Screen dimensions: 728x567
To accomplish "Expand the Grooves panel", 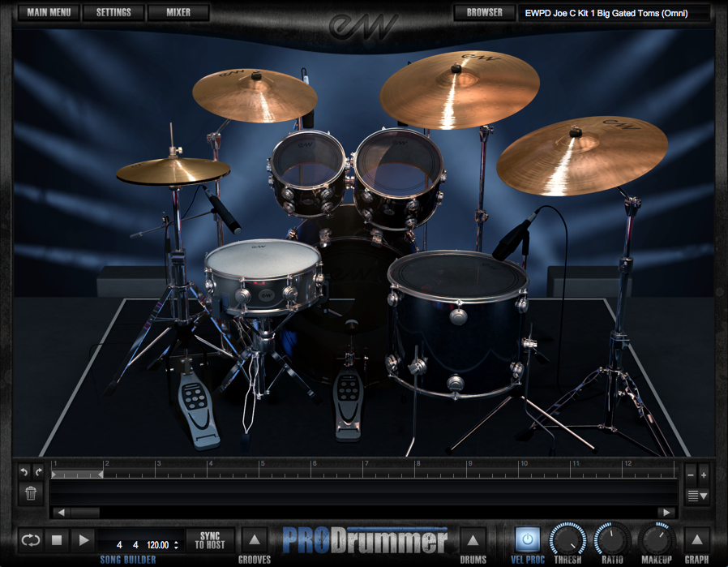I will pos(254,539).
